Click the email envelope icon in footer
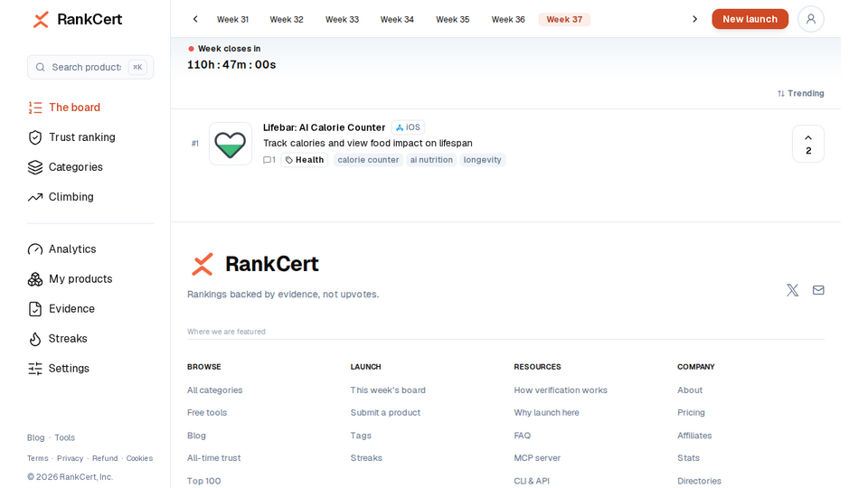 pos(818,290)
